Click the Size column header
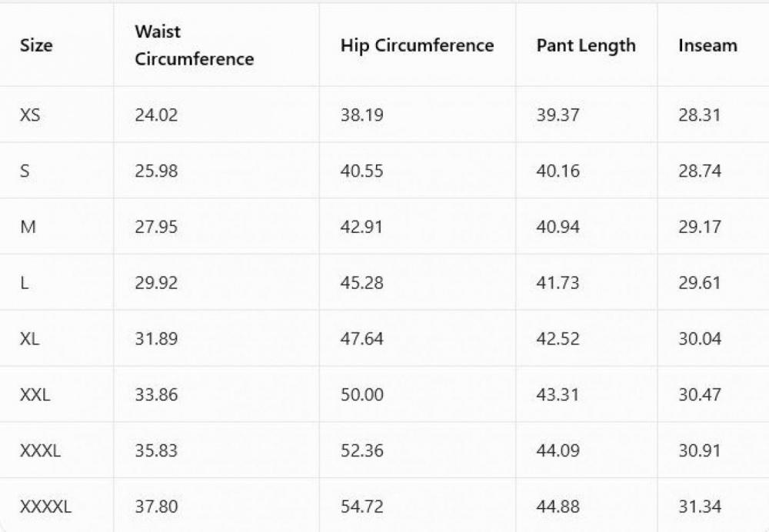The height and width of the screenshot is (532, 769). point(36,45)
